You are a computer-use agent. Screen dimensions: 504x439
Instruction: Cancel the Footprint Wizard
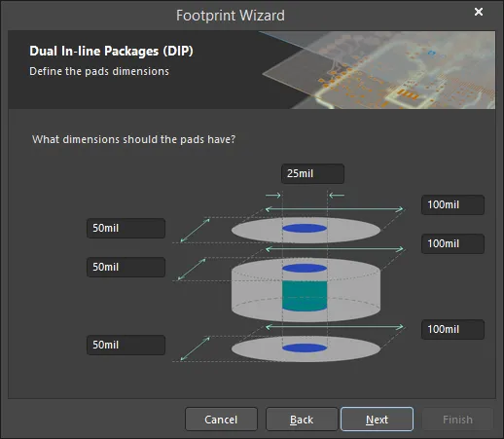(x=221, y=420)
